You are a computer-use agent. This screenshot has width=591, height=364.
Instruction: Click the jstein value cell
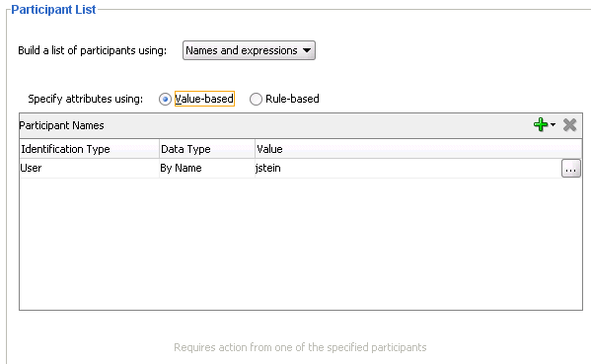coord(407,168)
